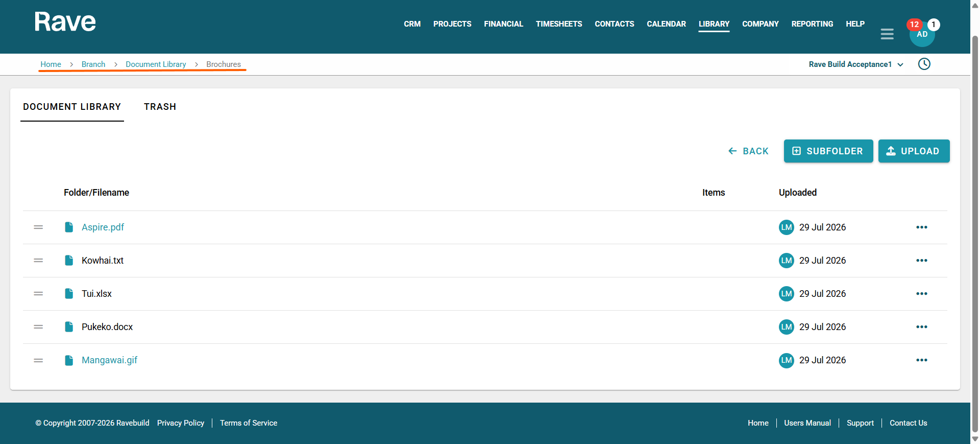The height and width of the screenshot is (444, 980).
Task: Click the red 12 notifications badge
Action: click(914, 25)
